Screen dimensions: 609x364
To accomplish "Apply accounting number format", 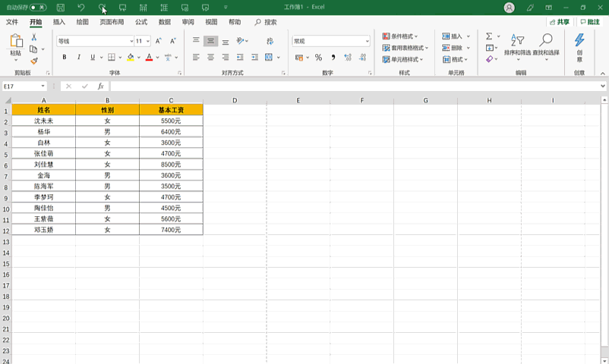I will point(299,58).
